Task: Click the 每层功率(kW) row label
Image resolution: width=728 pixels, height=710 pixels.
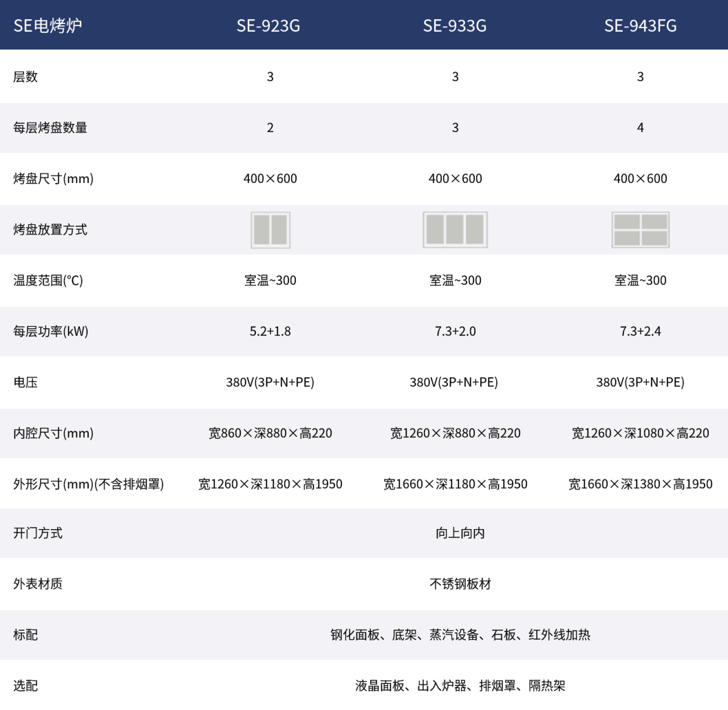Action: pyautogui.click(x=51, y=331)
